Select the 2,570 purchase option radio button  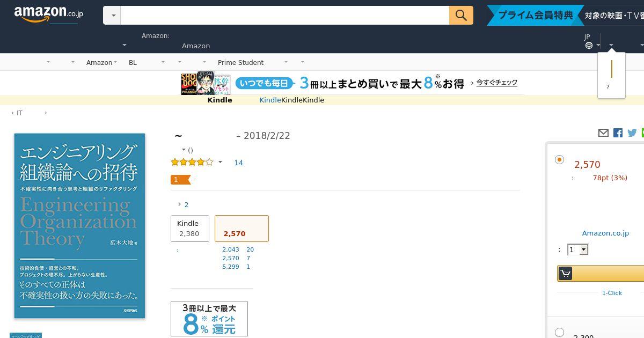click(x=559, y=159)
